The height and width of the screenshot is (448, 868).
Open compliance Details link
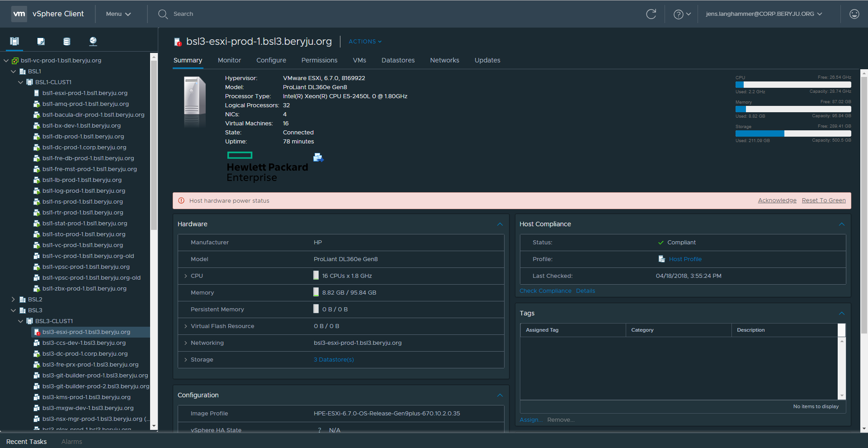point(585,291)
